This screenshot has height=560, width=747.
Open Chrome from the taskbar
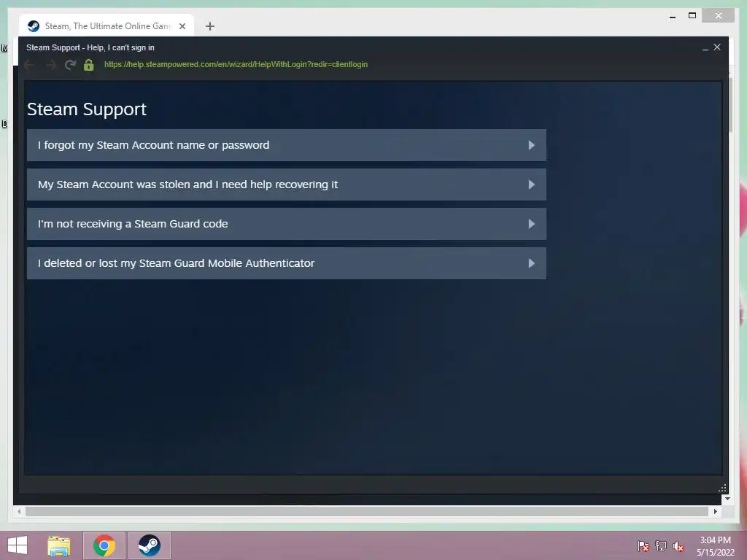coord(104,545)
